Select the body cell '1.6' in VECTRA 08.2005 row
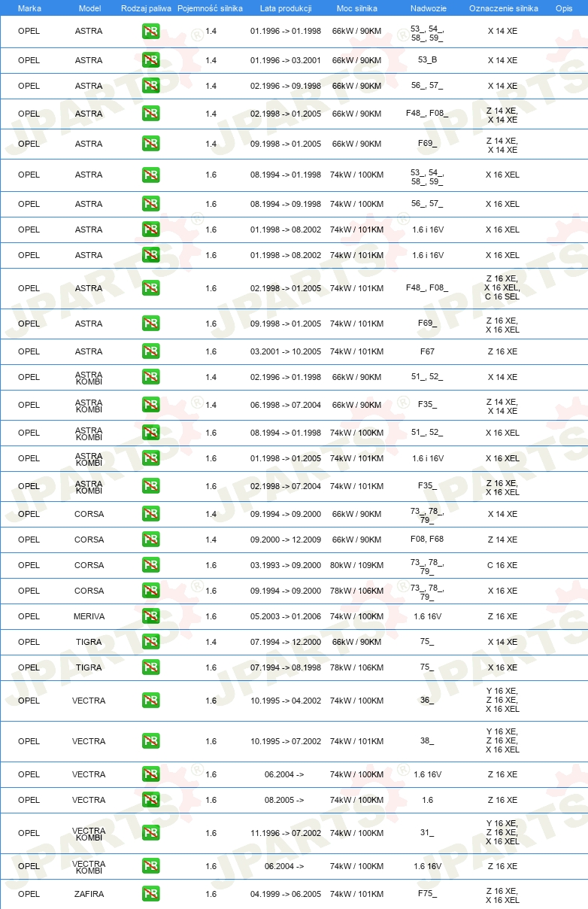Screen dimensions: 588x909 tap(427, 800)
